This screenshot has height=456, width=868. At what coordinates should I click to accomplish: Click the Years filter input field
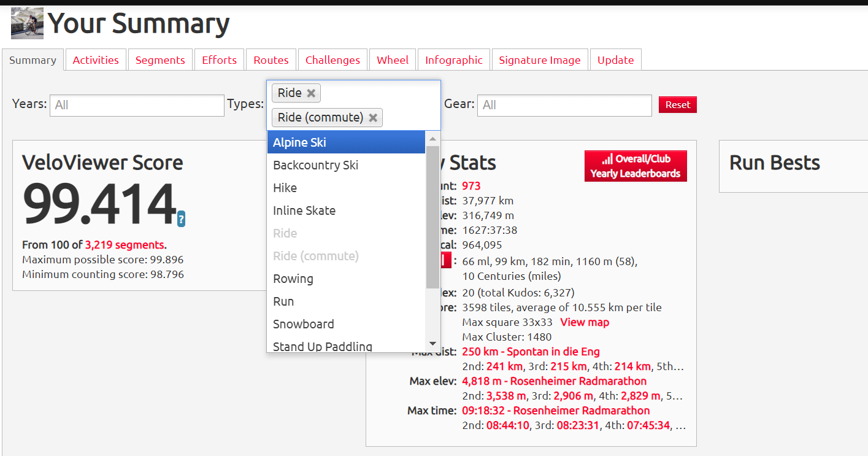coord(137,105)
